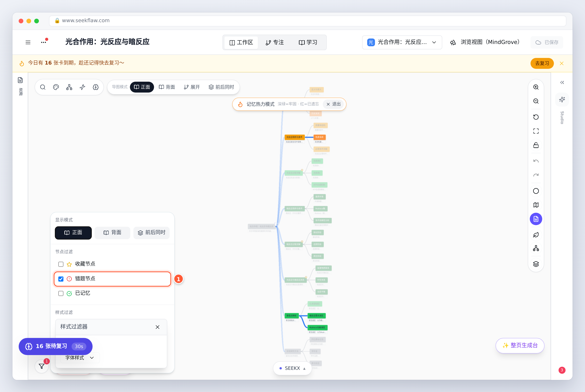585x392 pixels.
Task: Open the Studio sparkle icon
Action: [562, 100]
